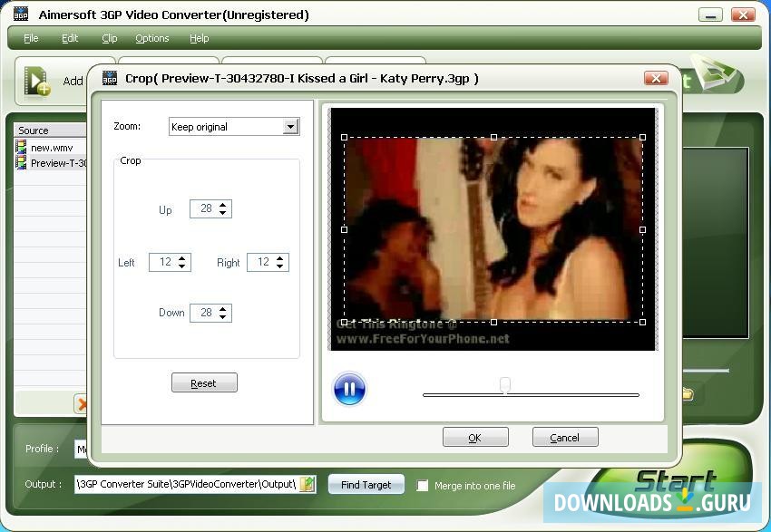Image resolution: width=771 pixels, height=532 pixels.
Task: Click the preview playback slider thumb
Action: [505, 384]
